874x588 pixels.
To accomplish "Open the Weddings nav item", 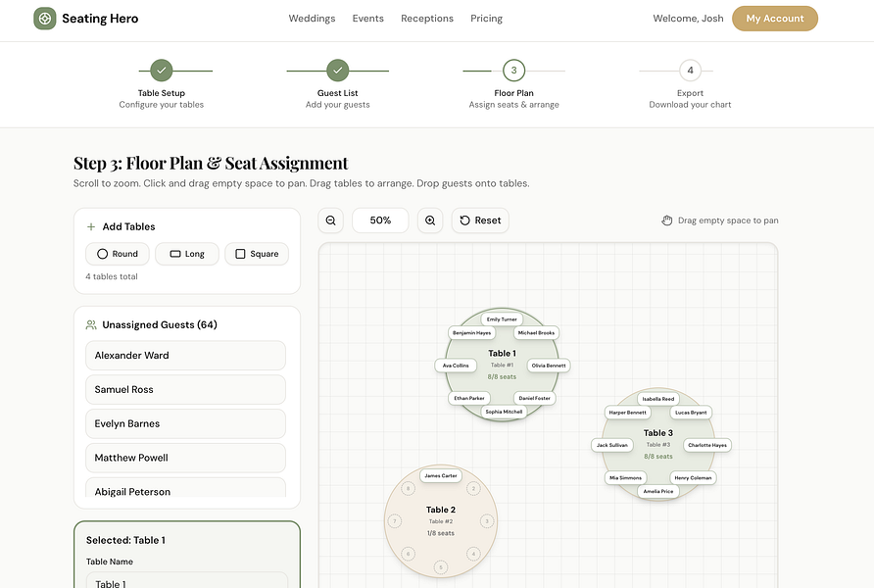I will (x=313, y=19).
